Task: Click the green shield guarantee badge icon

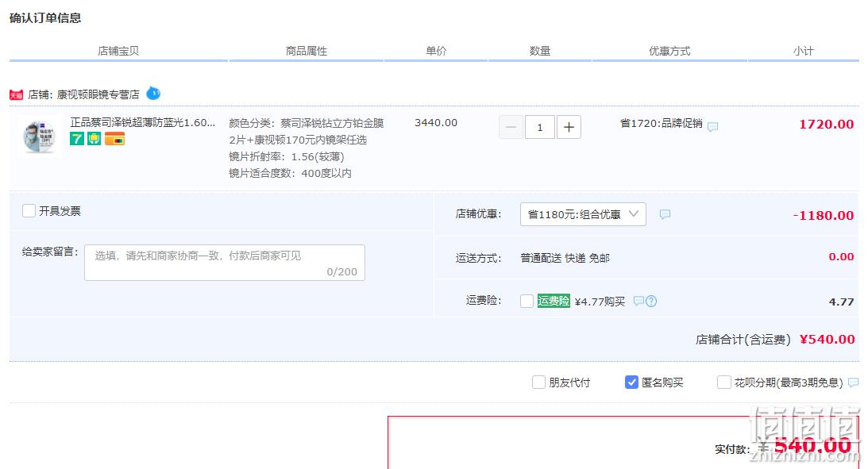Action: 95,138
